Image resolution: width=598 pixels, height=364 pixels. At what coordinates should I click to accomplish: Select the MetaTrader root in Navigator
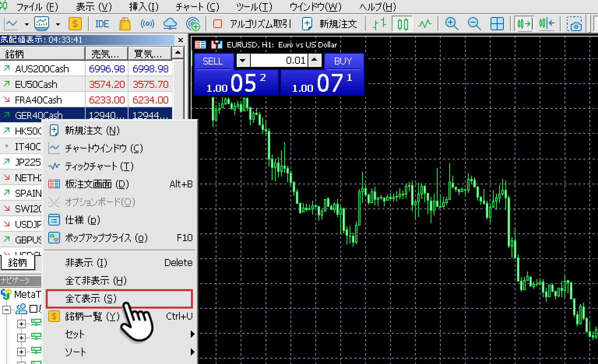(x=21, y=294)
